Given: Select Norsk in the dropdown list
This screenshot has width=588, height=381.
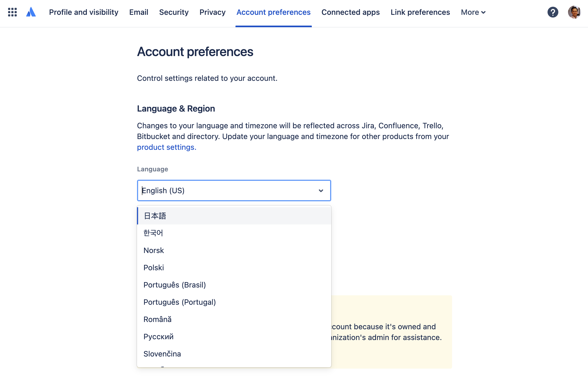Looking at the screenshot, I should 154,250.
